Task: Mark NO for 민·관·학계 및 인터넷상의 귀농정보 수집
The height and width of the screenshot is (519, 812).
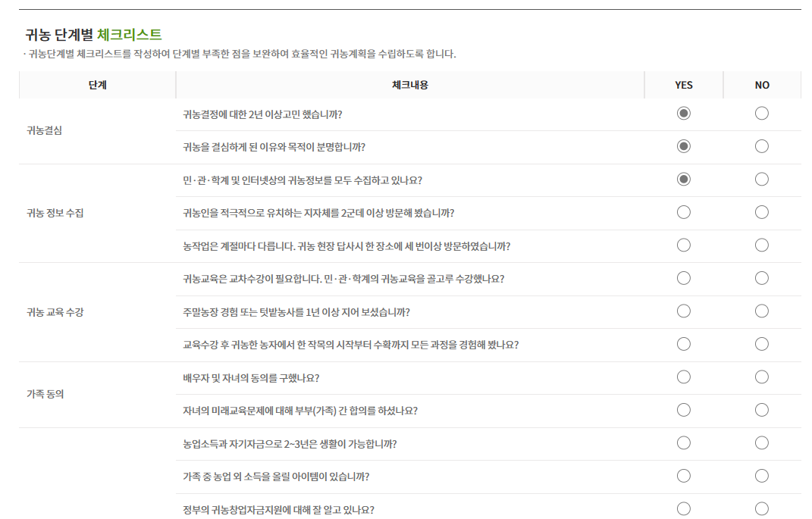Action: (x=762, y=180)
